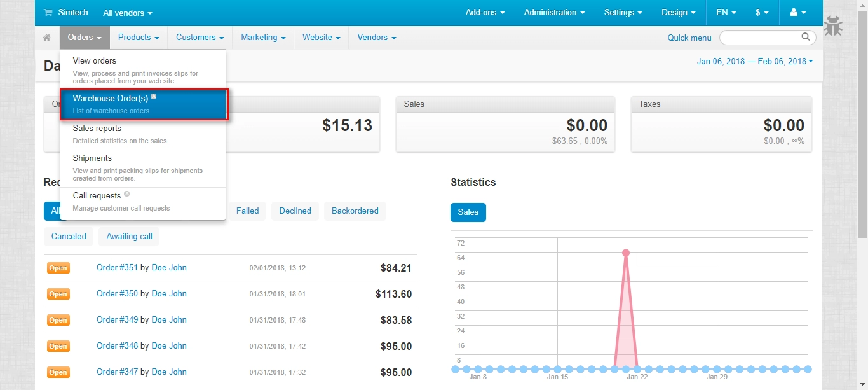The width and height of the screenshot is (868, 390).
Task: Filter recent orders by Canceled
Action: tap(69, 237)
